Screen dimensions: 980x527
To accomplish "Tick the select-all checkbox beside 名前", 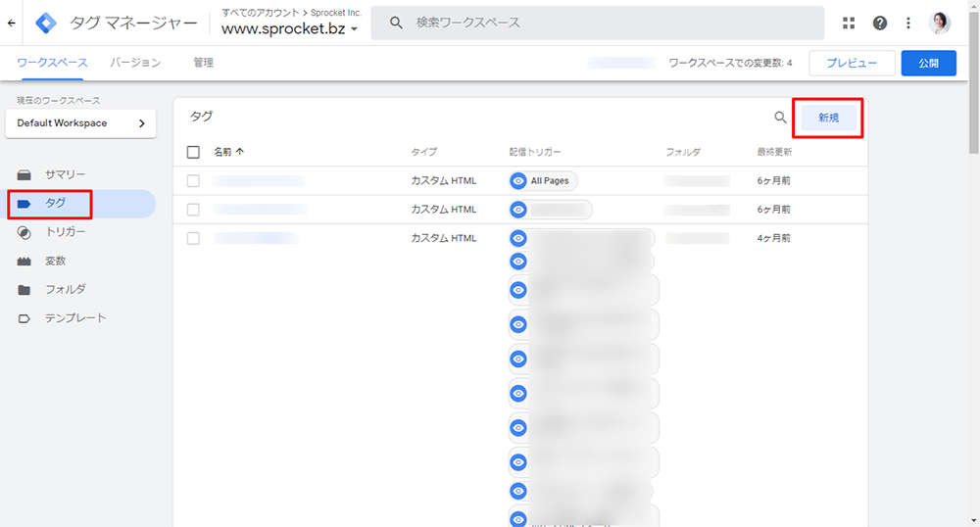I will (x=193, y=152).
